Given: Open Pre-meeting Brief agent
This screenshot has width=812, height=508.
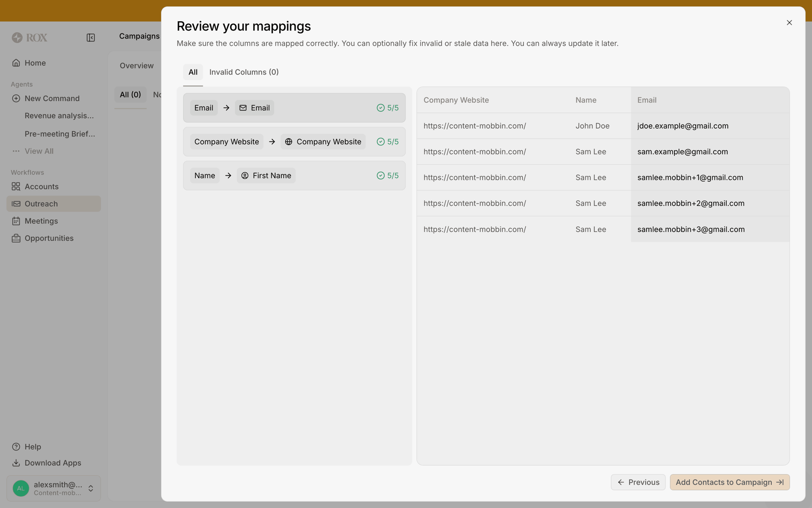Looking at the screenshot, I should click(x=60, y=134).
